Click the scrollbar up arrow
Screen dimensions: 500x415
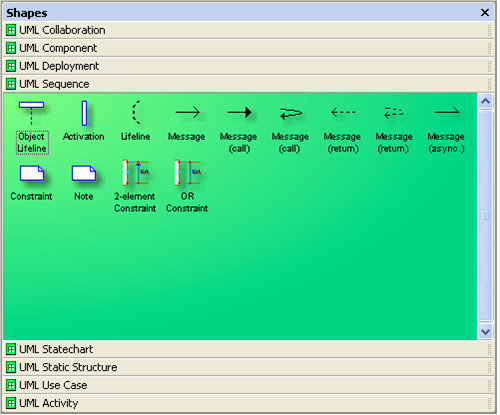tap(486, 101)
